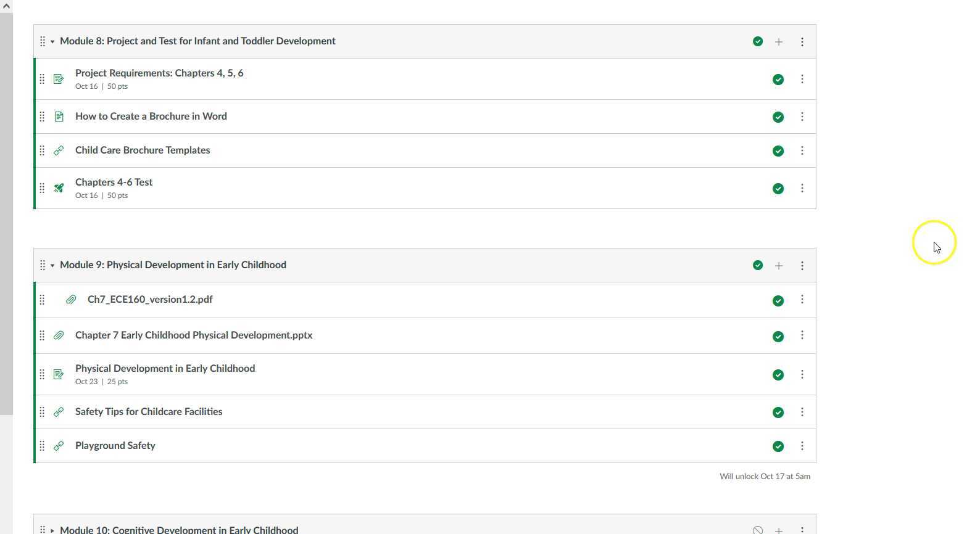Toggle published status of Child Care Brochure Templates

click(x=778, y=151)
